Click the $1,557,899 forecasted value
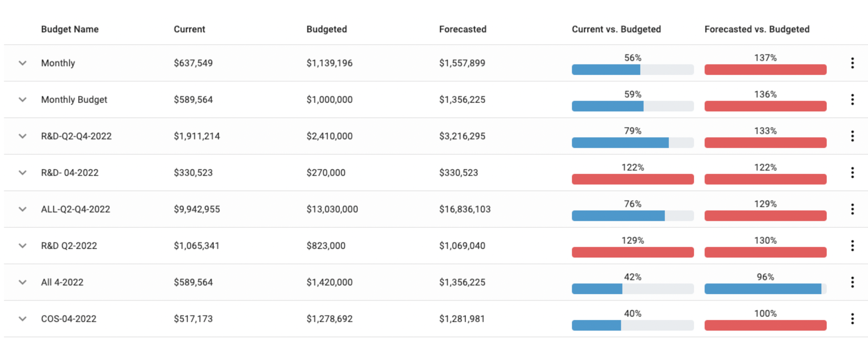This screenshot has width=868, height=353. click(x=462, y=63)
